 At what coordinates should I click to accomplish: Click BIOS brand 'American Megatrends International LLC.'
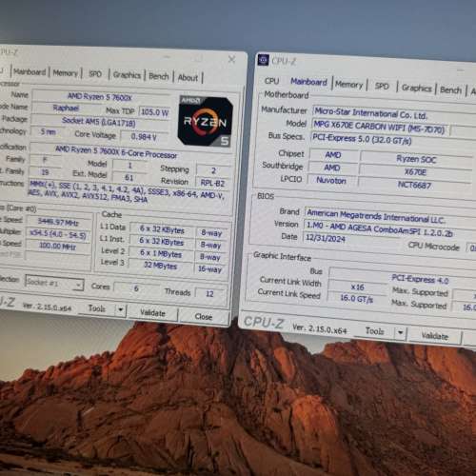coord(390,217)
